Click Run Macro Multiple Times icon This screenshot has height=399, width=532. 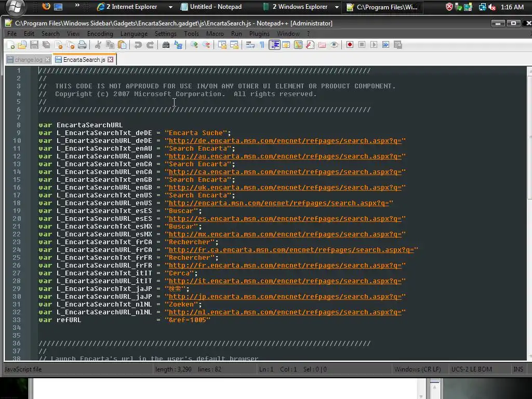tap(386, 45)
